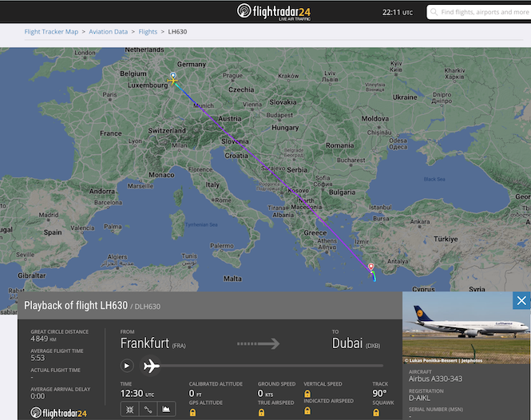Click the Flightradar24 logo in header
The height and width of the screenshot is (420, 531).
coord(274,12)
